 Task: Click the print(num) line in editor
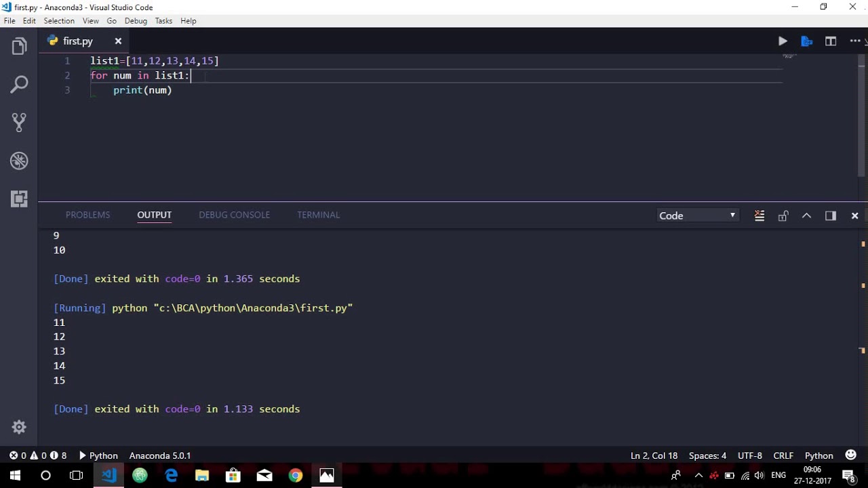[x=142, y=90]
